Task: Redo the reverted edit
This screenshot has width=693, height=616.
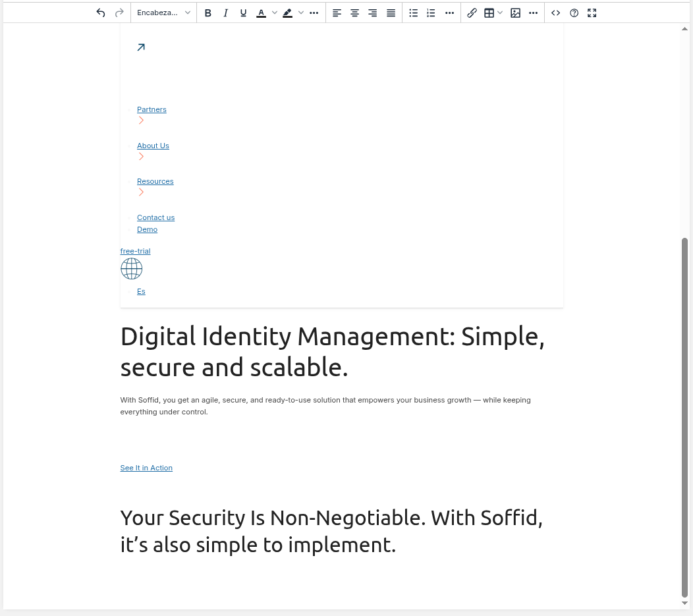Action: coord(119,13)
